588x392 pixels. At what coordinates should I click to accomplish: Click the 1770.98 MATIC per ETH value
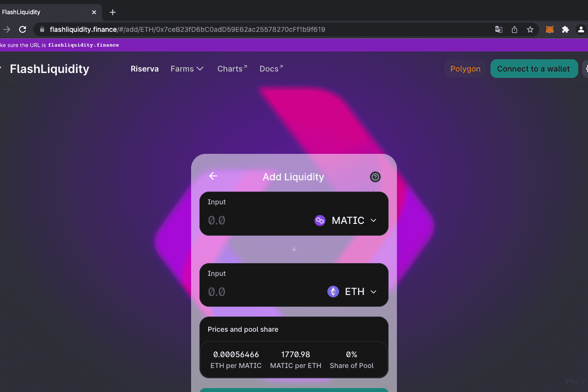[x=295, y=354]
